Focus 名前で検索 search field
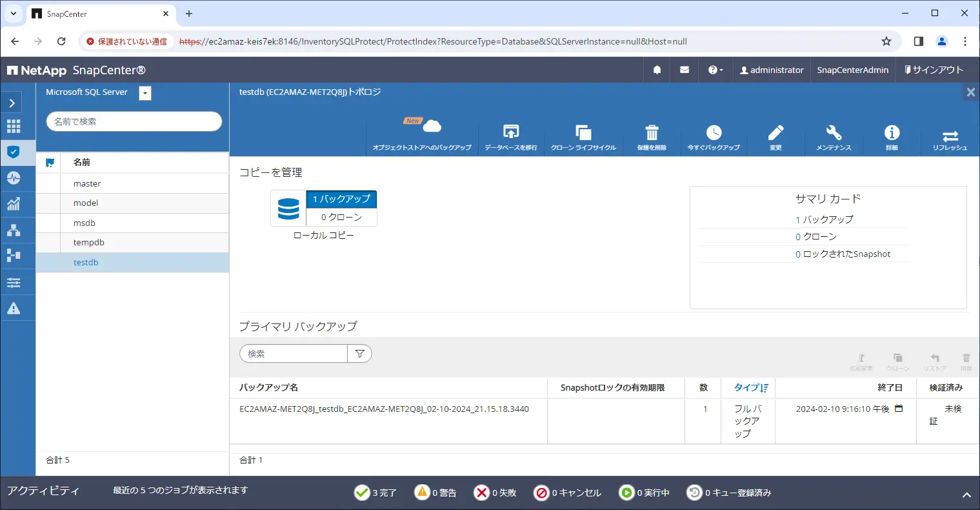 coord(134,121)
